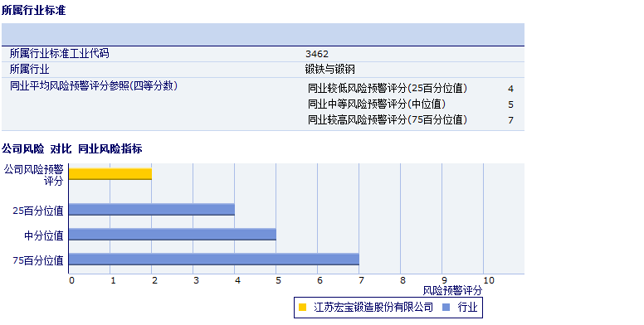Click the 江苏宏宝锻造股份有限公司 legend label

click(373, 307)
